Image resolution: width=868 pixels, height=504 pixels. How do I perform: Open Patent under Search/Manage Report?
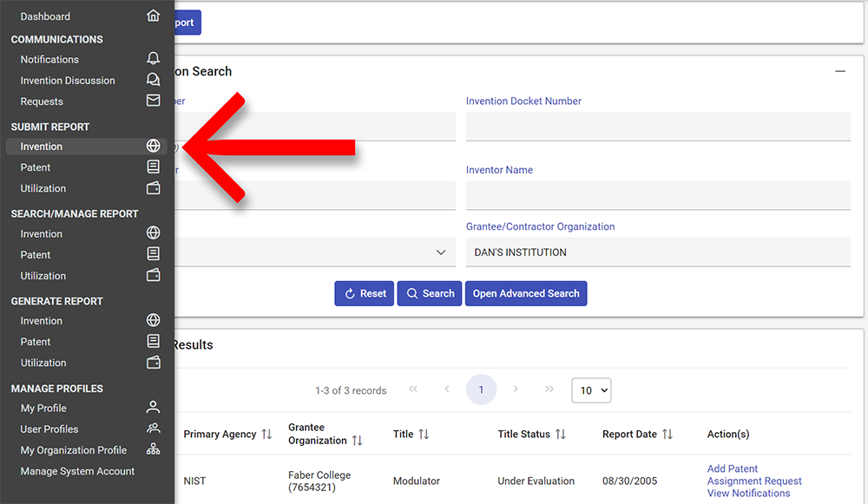[x=36, y=254]
